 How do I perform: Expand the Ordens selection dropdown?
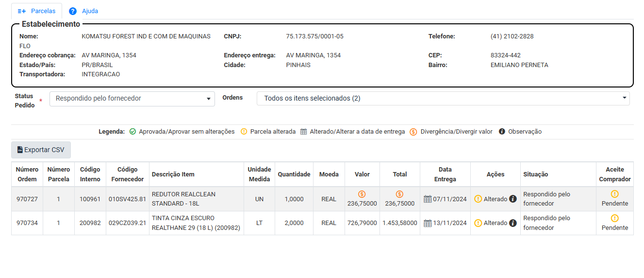click(443, 99)
